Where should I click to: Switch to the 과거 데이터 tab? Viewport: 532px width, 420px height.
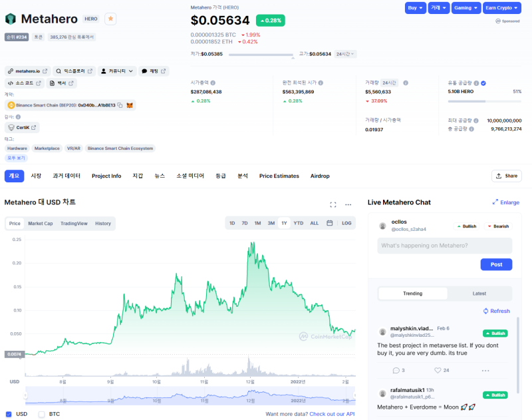pos(66,176)
